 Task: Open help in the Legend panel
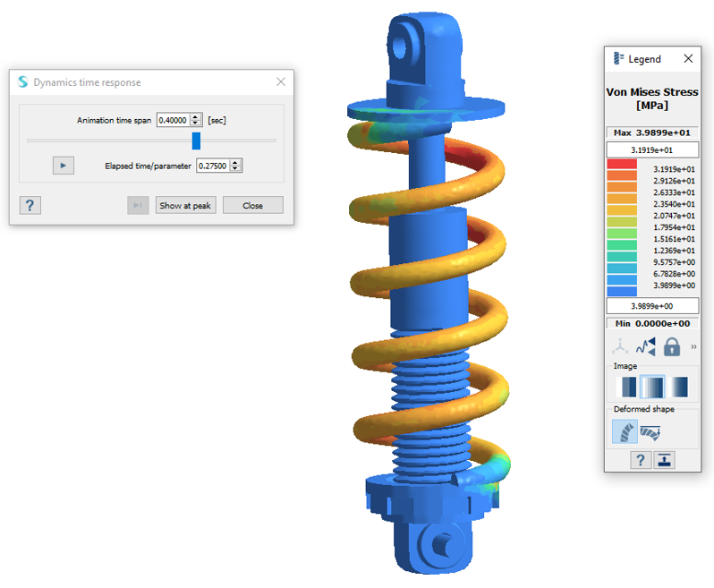coord(641,460)
